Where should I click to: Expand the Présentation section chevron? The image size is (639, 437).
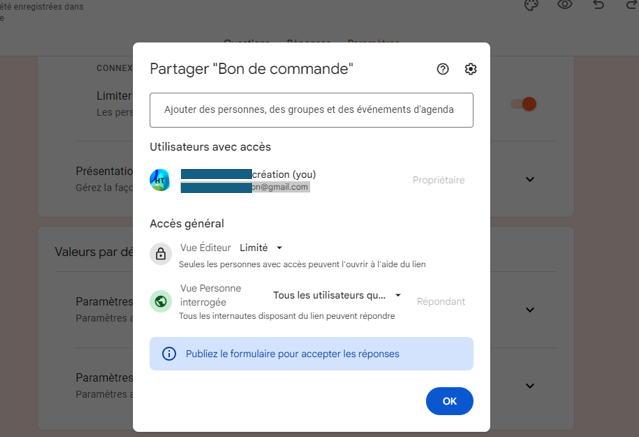(530, 180)
